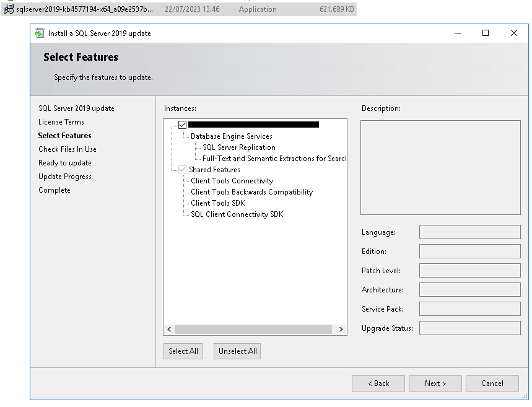Select Full-Text and Semantic Extractions item

(x=274, y=159)
